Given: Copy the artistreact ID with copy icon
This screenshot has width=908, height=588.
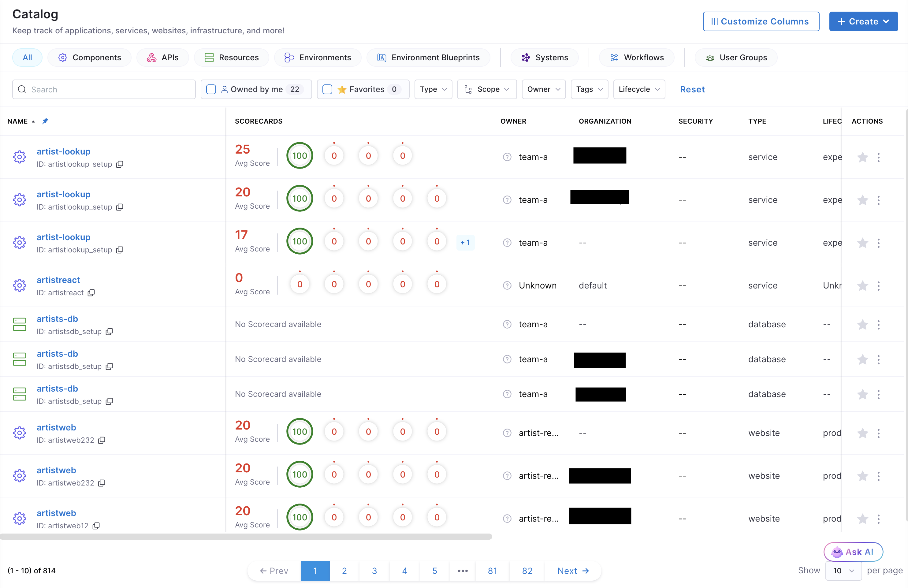Looking at the screenshot, I should tap(91, 293).
